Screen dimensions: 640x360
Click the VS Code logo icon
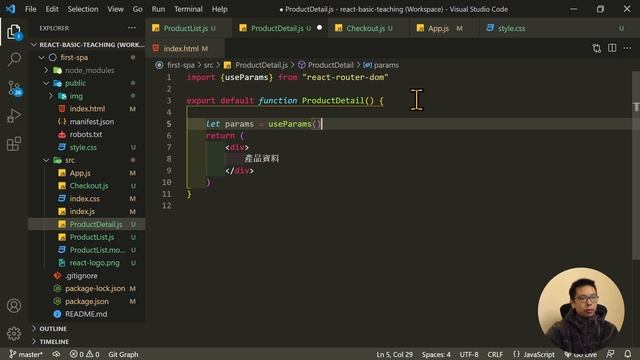[x=11, y=9]
